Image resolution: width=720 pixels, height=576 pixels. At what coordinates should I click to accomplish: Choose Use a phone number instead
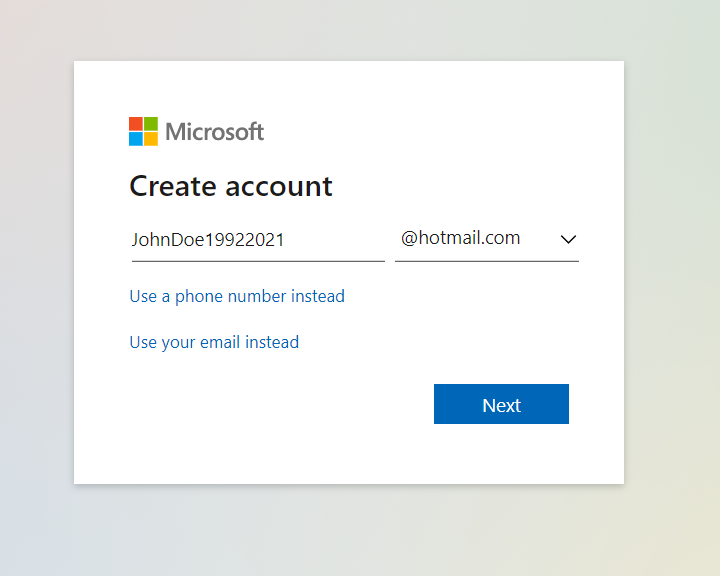[237, 296]
